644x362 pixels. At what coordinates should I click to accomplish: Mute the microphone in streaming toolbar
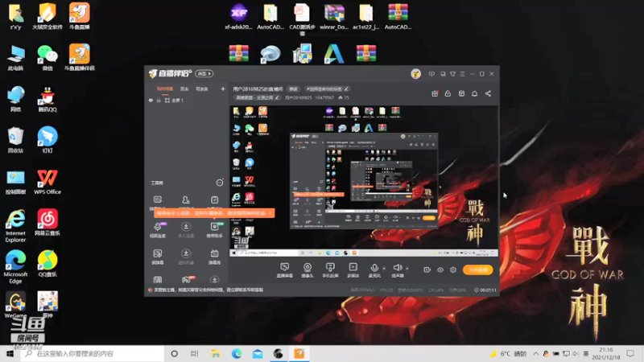coord(374,270)
